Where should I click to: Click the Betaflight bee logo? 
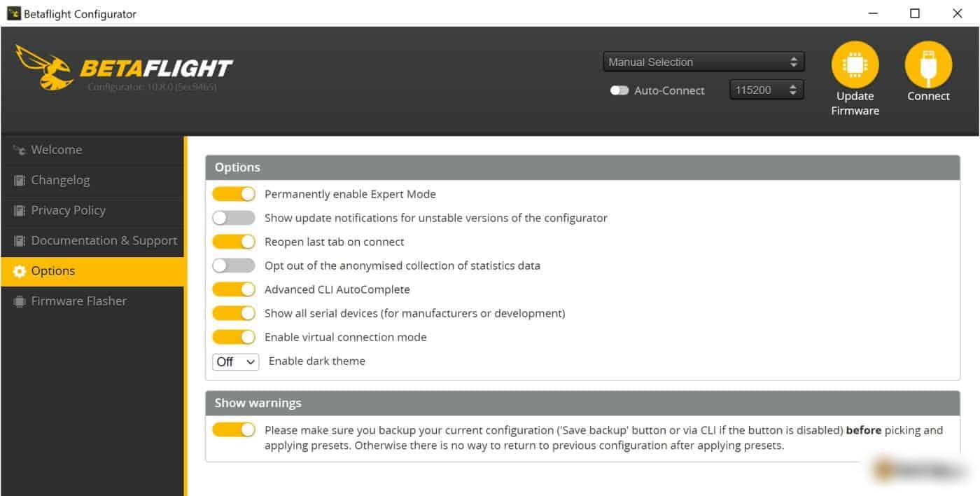coord(45,67)
